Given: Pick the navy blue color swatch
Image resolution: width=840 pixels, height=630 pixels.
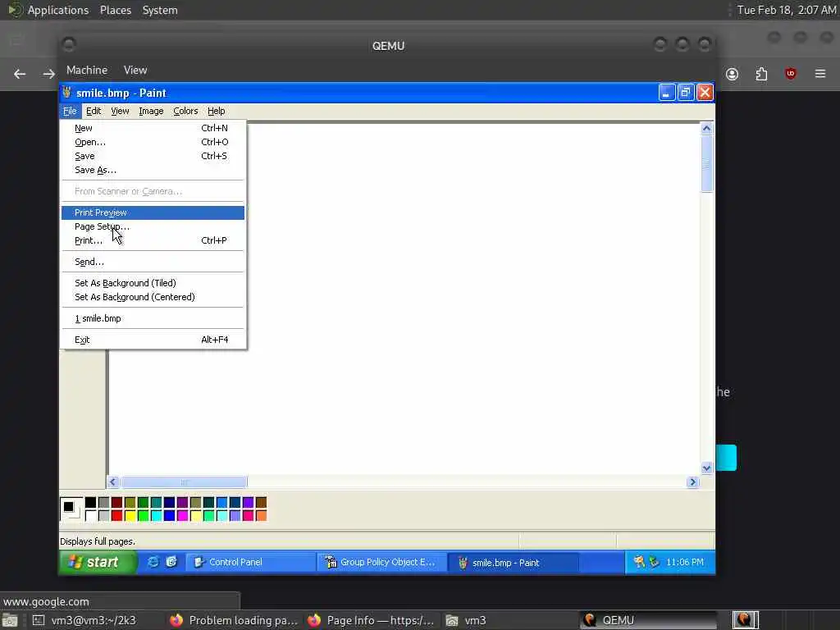Looking at the screenshot, I should 169,503.
